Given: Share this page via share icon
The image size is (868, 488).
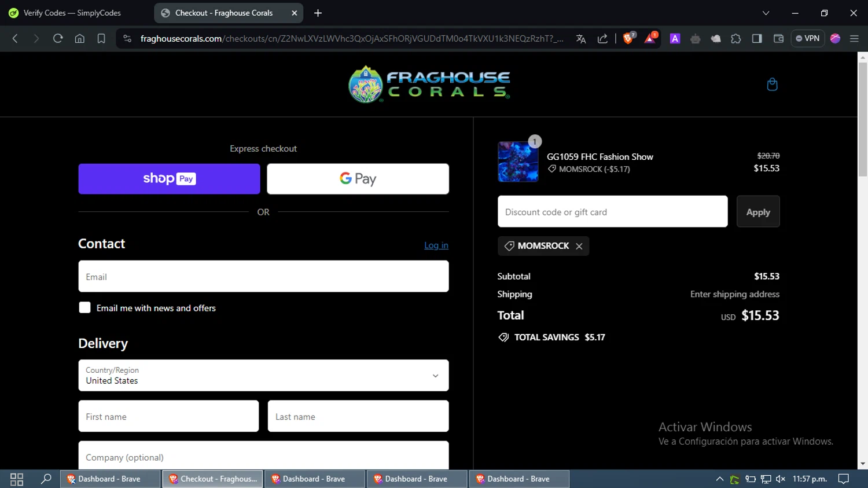Looking at the screenshot, I should pyautogui.click(x=602, y=39).
